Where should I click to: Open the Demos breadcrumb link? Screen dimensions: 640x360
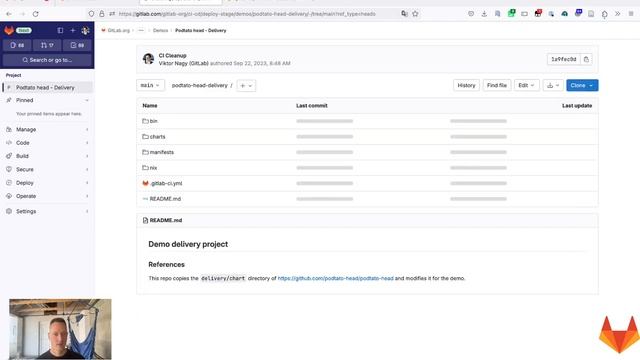[160, 31]
